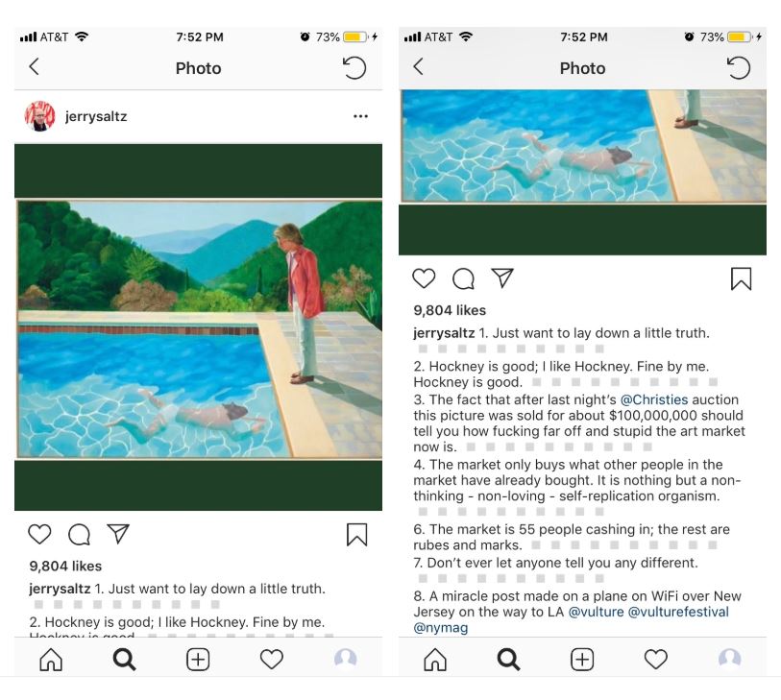This screenshot has width=781, height=700.
Task: Open the three-dot options menu on post
Action: click(360, 116)
